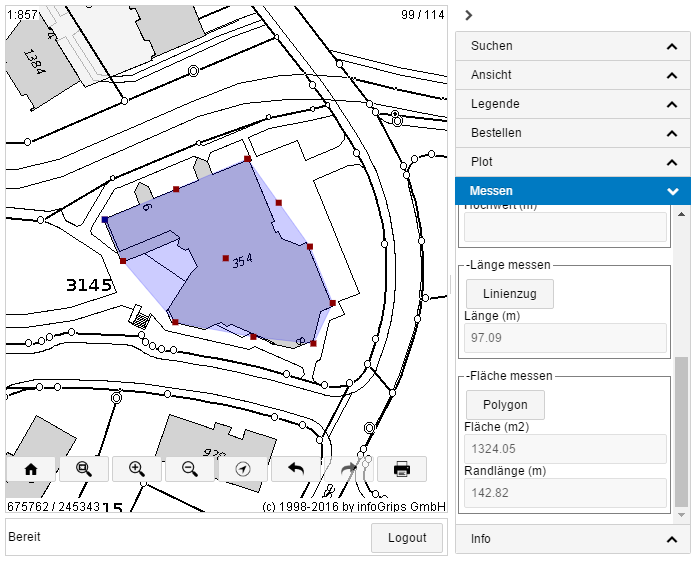Go back to previous map view
Viewport: 698px width, 561px height.
pos(296,469)
